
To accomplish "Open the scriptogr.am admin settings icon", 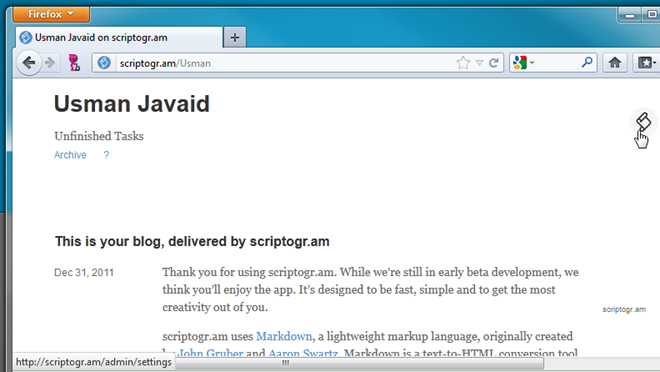I will point(643,122).
